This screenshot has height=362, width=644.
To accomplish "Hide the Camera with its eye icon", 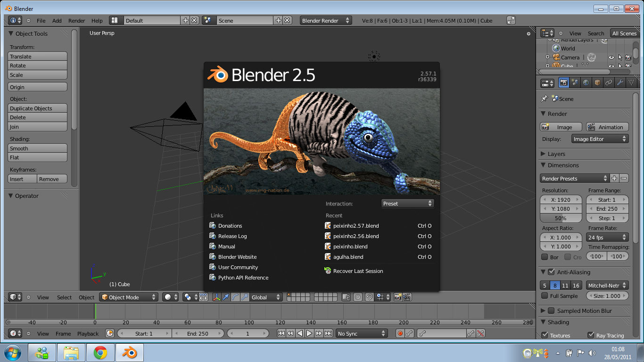I will [611, 58].
